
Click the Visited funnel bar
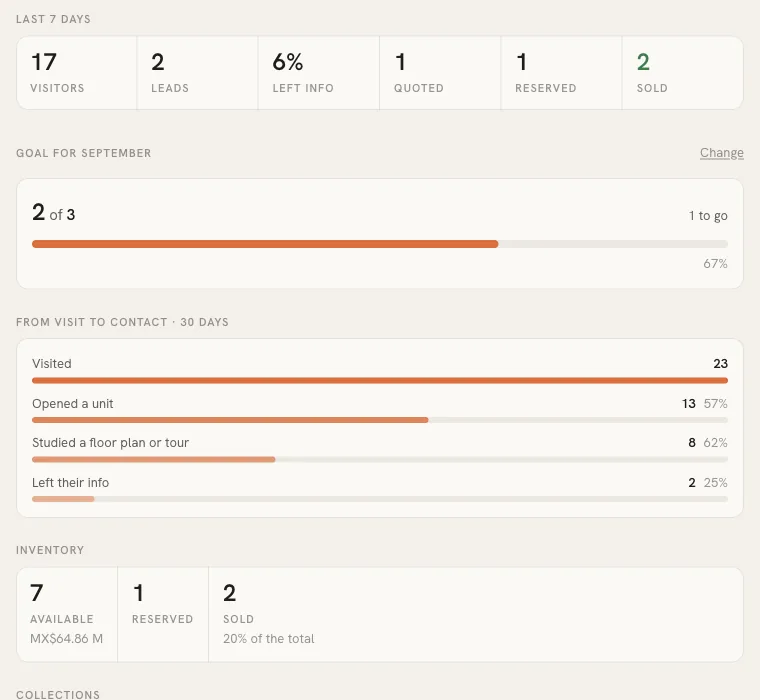click(x=380, y=381)
